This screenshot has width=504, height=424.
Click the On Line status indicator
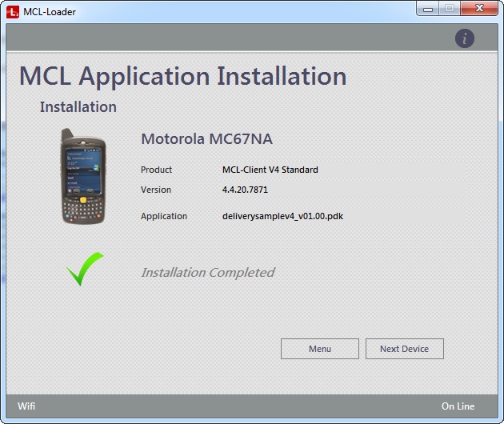[x=458, y=406]
